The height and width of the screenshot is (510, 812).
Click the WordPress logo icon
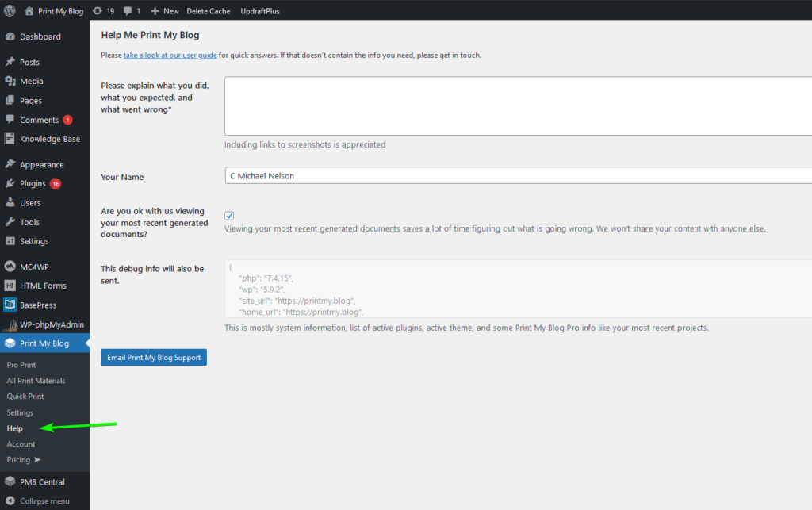10,10
